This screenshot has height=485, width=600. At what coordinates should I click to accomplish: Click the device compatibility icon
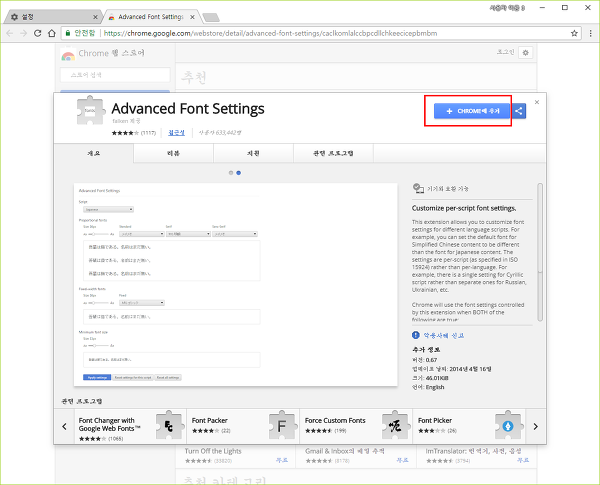coord(418,188)
